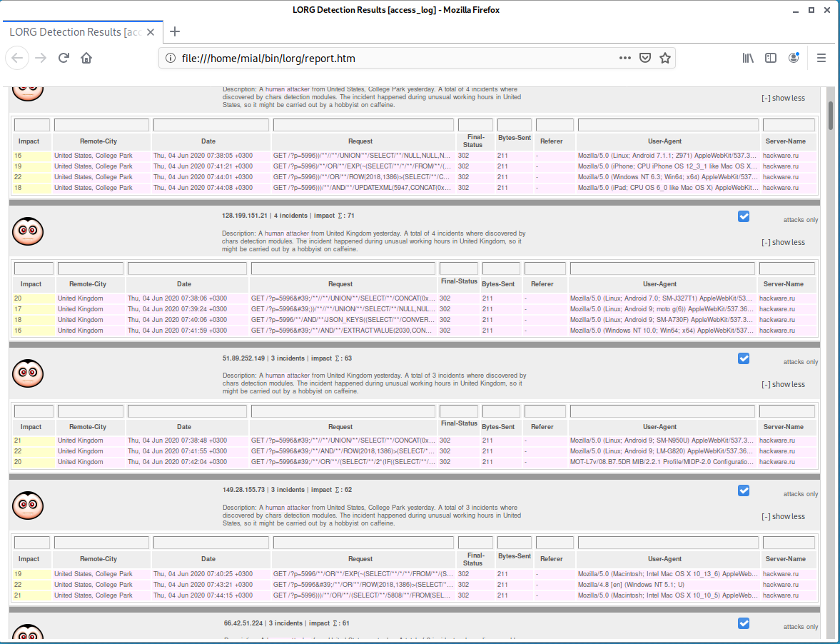
Task: Open a new tab with plus button
Action: (175, 31)
